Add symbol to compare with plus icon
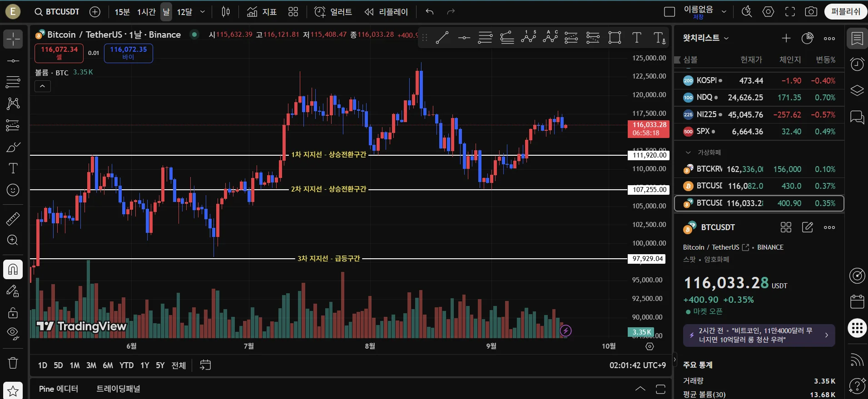 (95, 12)
